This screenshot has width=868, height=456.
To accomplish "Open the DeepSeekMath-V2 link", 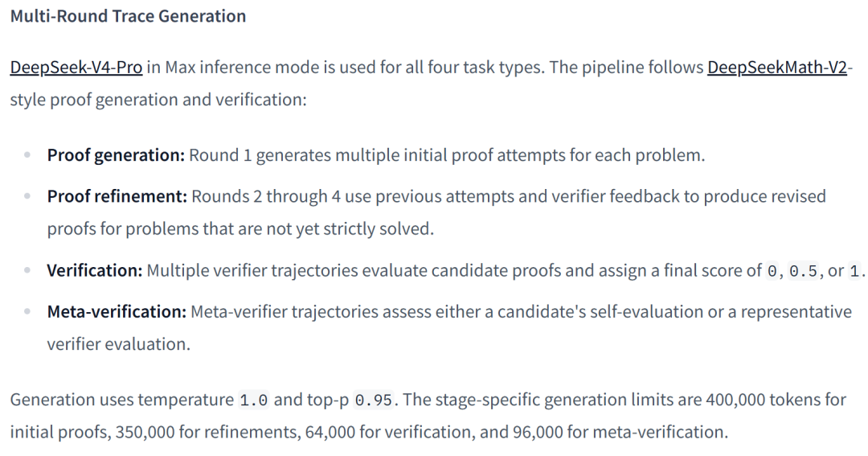I will (x=777, y=67).
